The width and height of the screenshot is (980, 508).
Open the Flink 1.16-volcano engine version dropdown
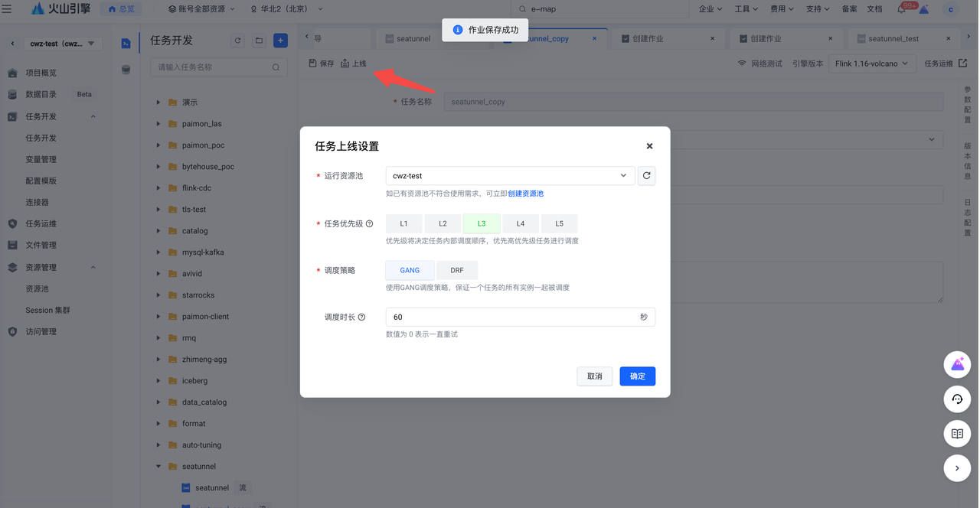pos(872,63)
